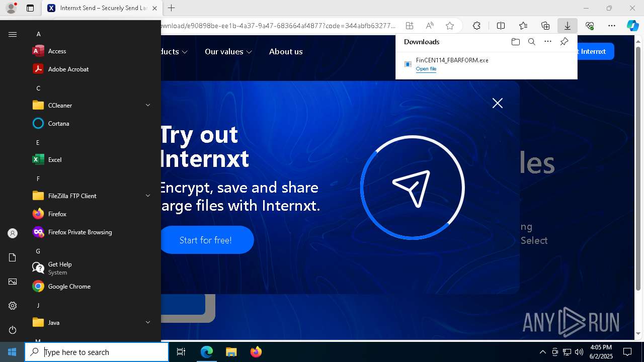Viewport: 644px width, 362px height.
Task: Open the Products dropdown in navigation
Action: click(x=175, y=52)
